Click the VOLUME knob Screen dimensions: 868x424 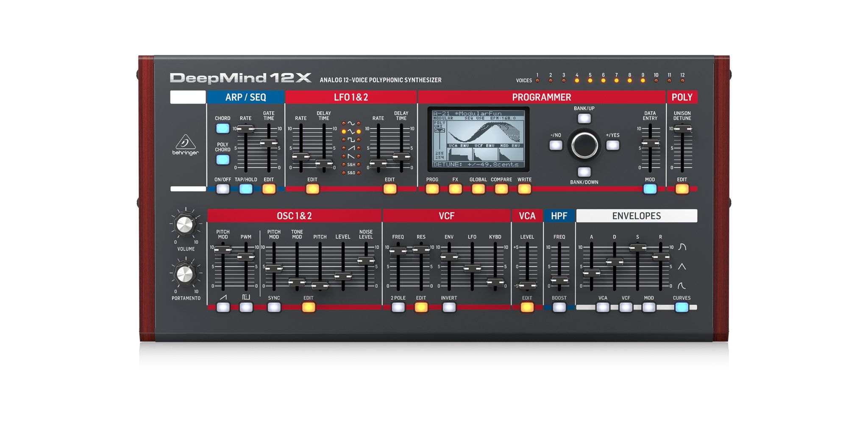pos(185,225)
